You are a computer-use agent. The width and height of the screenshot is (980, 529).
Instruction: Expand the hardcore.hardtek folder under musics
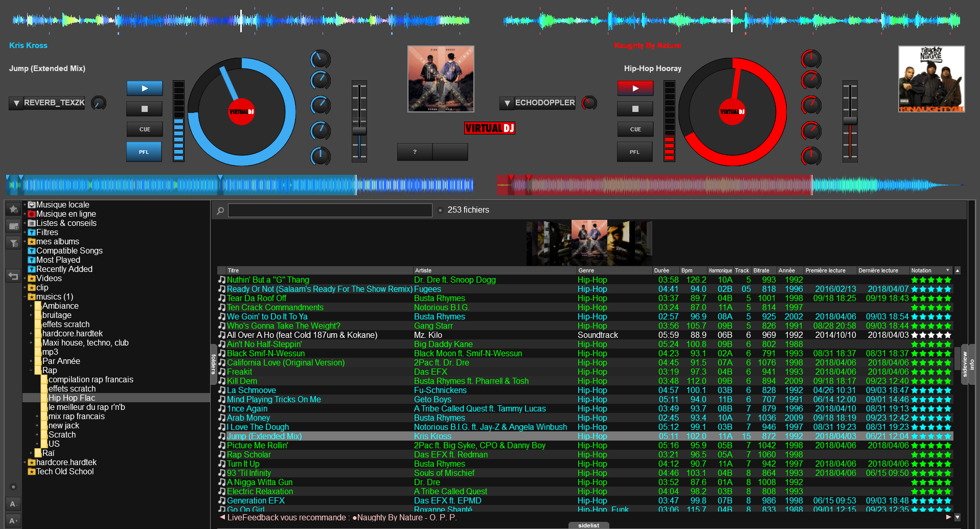(x=31, y=333)
